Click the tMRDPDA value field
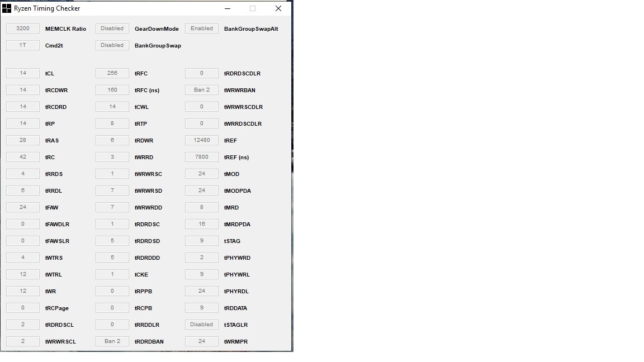Image resolution: width=644 pixels, height=362 pixels. [x=202, y=224]
